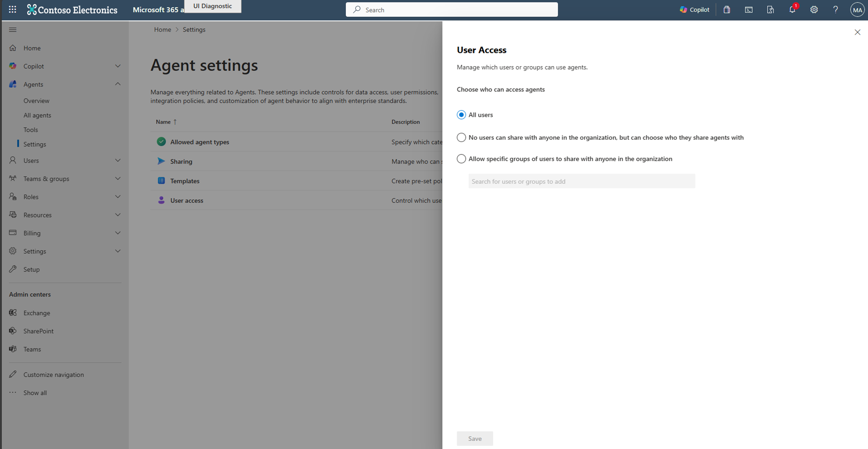Open the admin Settings gear icon

point(814,10)
